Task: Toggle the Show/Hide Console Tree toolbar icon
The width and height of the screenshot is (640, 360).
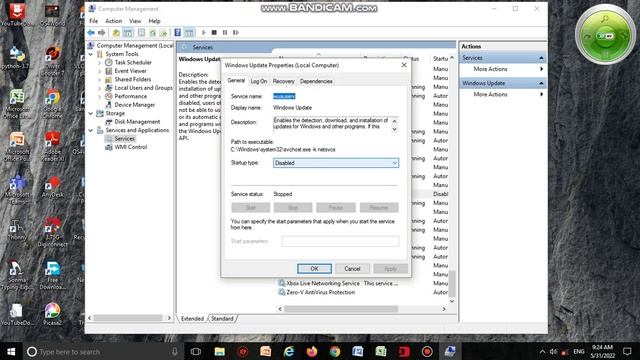Action: [128, 33]
